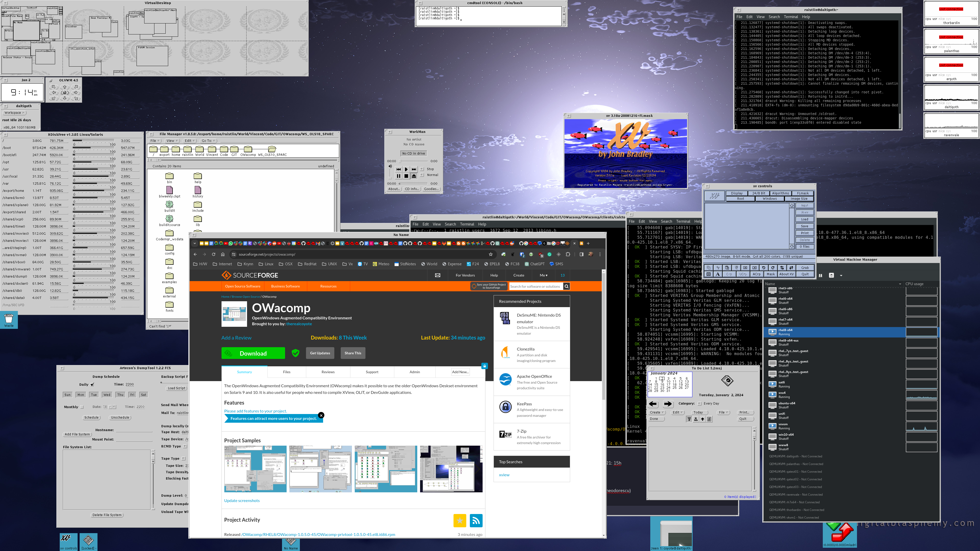Click the text annotation 'A' icon in xv controls

(x=718, y=274)
